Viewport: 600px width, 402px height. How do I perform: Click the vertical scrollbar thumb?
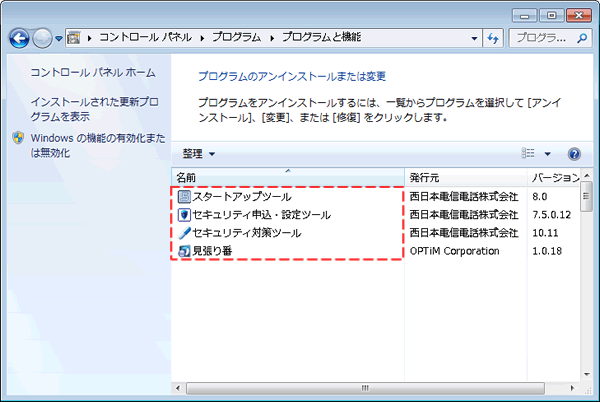point(586,197)
